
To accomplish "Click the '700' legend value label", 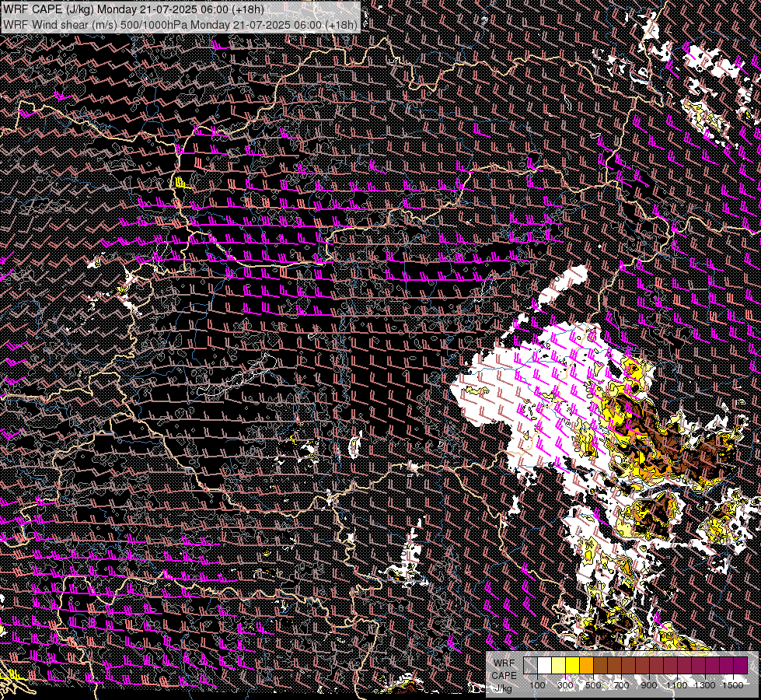I will [x=621, y=685].
